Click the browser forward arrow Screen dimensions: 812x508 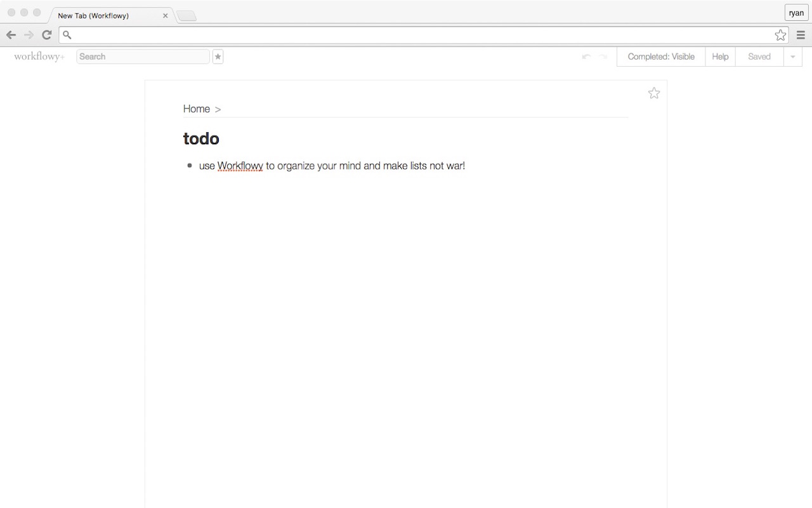click(29, 35)
